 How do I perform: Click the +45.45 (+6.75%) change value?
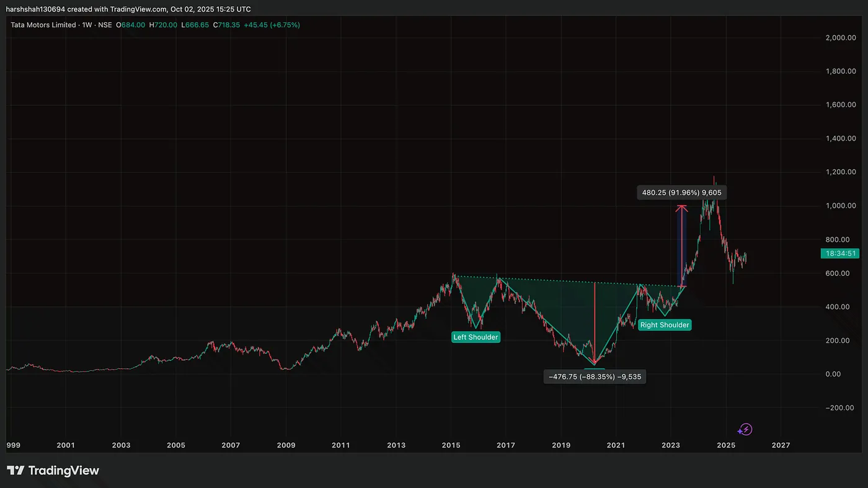[272, 25]
